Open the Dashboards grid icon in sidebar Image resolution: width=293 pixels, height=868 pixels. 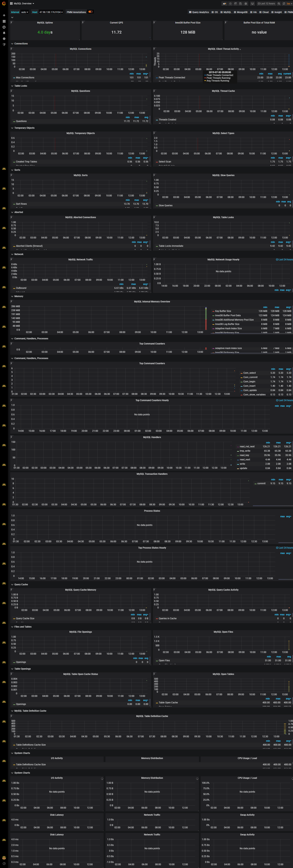click(4, 21)
